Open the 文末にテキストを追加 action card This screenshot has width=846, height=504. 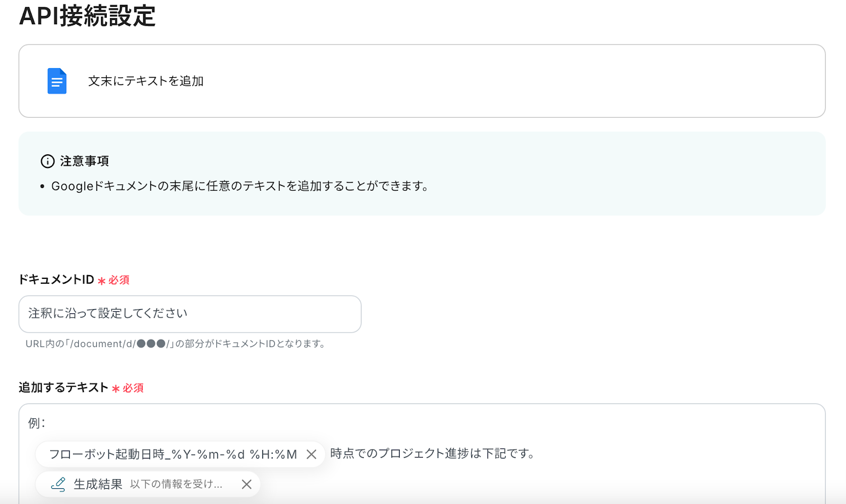click(x=422, y=81)
